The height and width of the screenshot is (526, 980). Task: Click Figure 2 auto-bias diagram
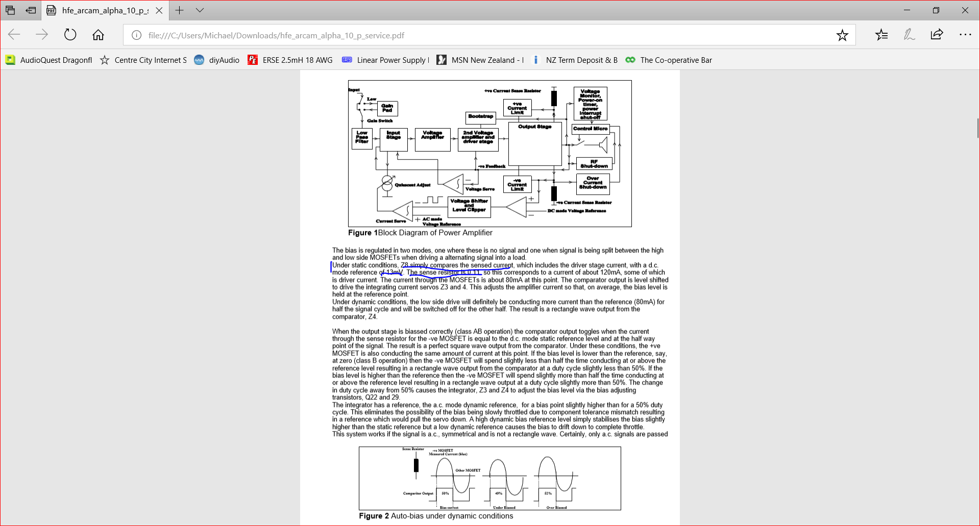click(489, 478)
